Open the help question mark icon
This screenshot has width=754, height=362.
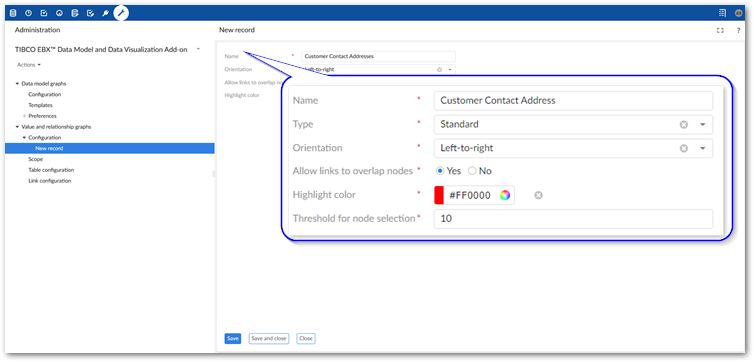[x=739, y=30]
